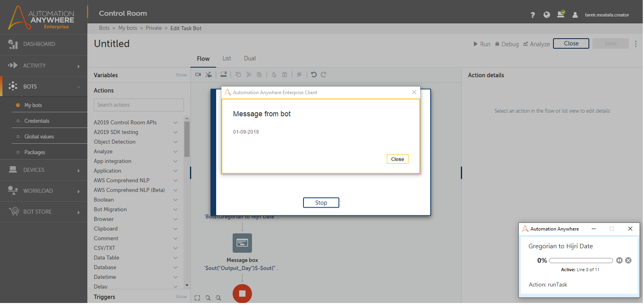Click the Search actions input field
Image resolution: width=644 pixels, height=305 pixels.
click(x=138, y=105)
